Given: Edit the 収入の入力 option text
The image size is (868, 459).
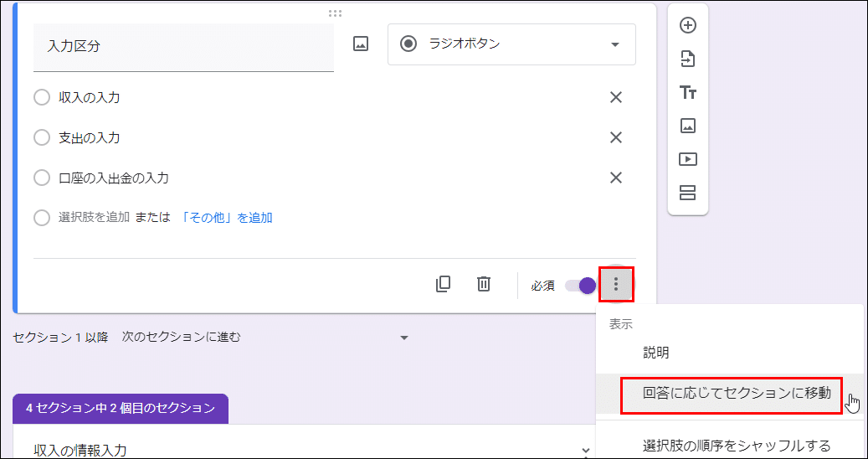Looking at the screenshot, I should click(x=89, y=98).
